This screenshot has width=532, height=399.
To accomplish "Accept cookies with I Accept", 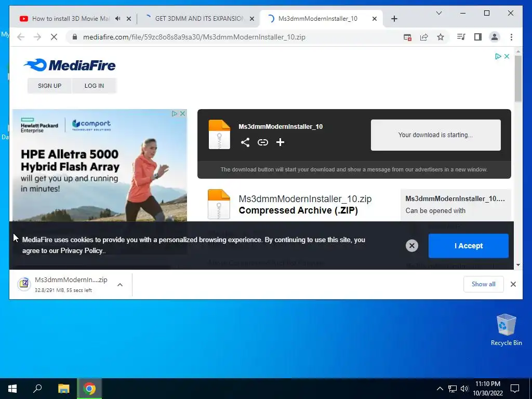I will tap(468, 246).
